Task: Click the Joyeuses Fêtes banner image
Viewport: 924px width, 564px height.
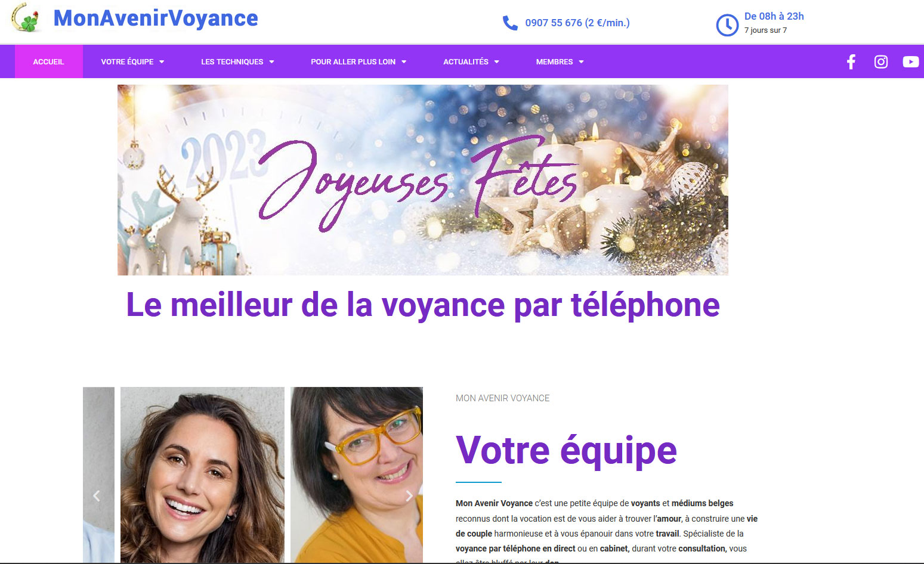Action: click(423, 179)
